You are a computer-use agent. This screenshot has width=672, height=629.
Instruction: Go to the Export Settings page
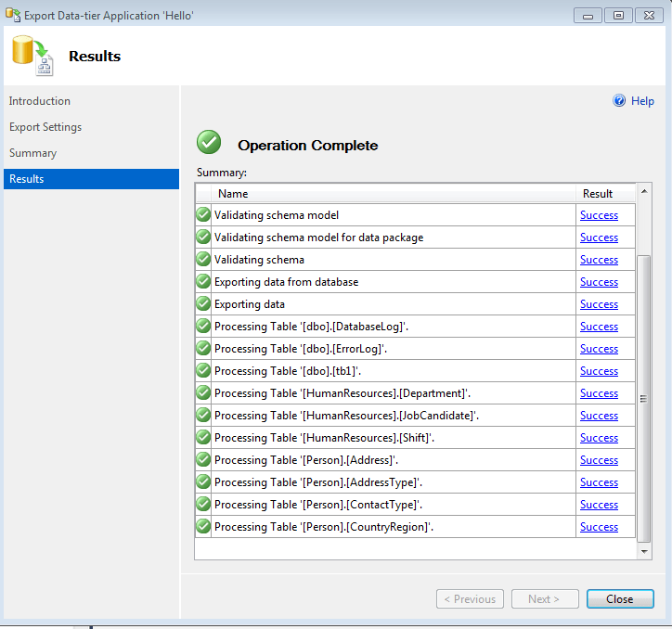(x=45, y=127)
